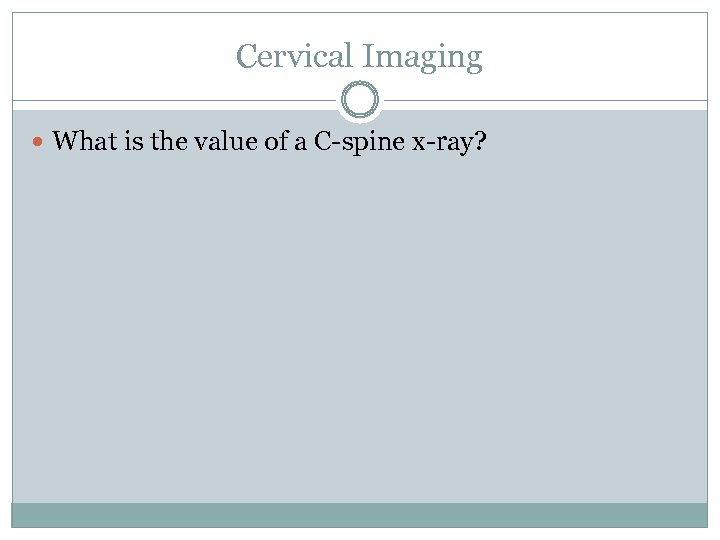
Task: Click the word "is" in the bullet
Action: [x=132, y=141]
